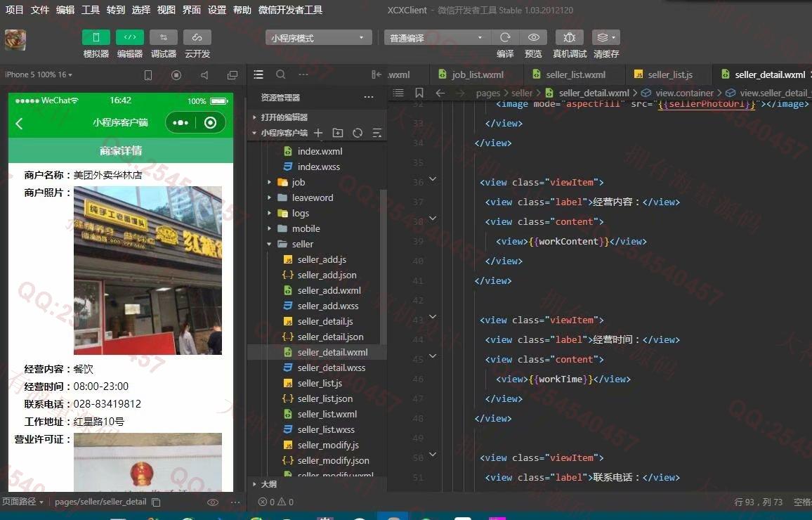This screenshot has height=520, width=812.
Task: Open the 编辑 menu
Action: [65, 10]
